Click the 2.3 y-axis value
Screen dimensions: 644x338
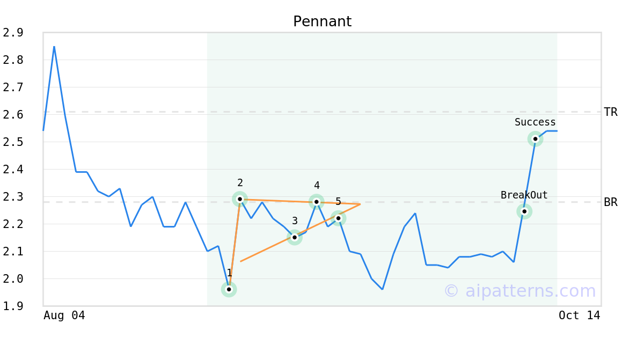(x=13, y=197)
